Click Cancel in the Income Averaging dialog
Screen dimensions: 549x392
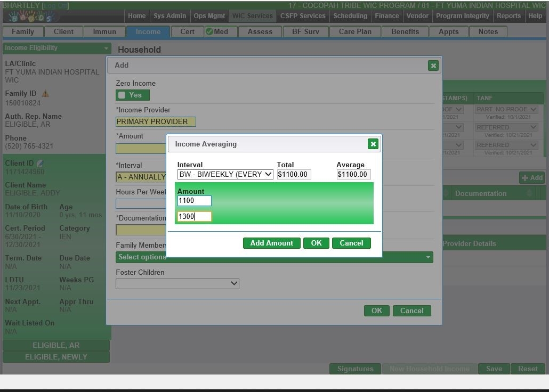(351, 243)
